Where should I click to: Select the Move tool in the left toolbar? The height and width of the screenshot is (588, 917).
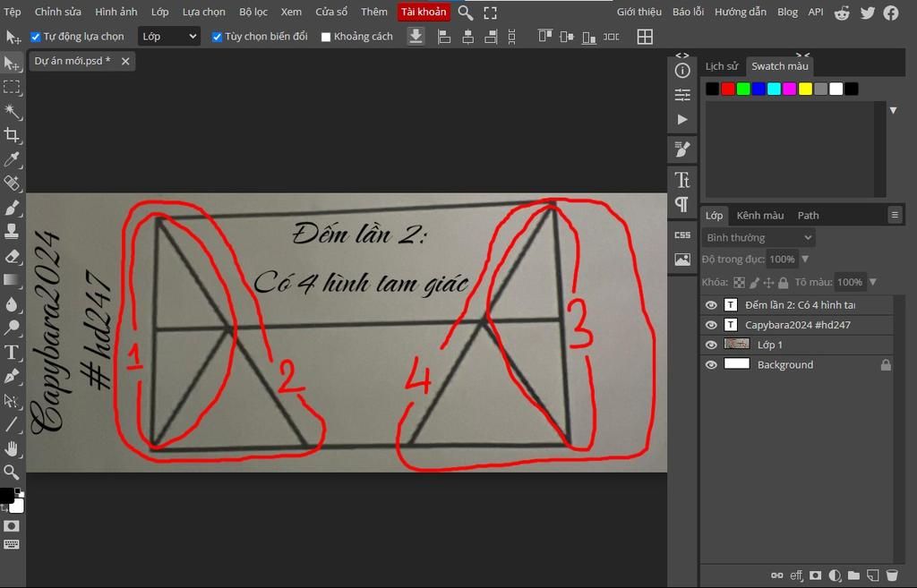tap(11, 63)
